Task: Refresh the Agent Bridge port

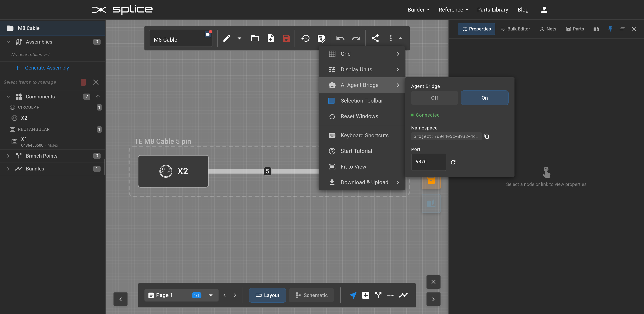Action: (453, 162)
